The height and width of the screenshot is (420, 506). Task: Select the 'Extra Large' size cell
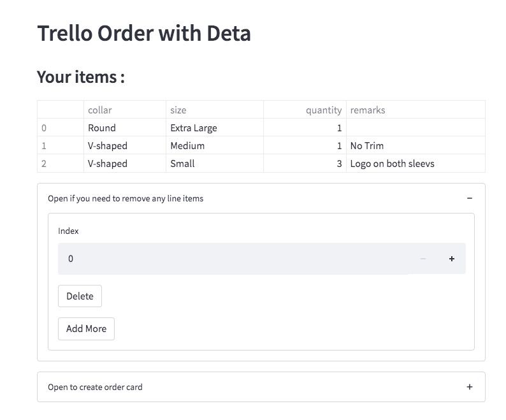[194, 127]
